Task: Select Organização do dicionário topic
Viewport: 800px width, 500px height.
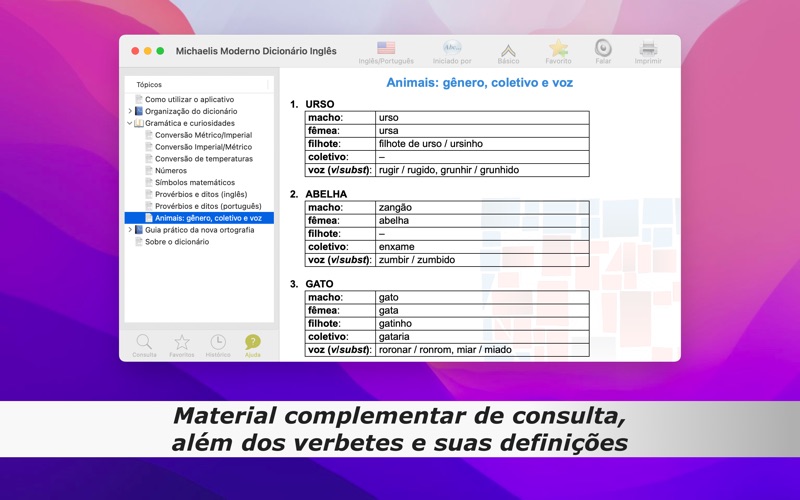Action: (191, 111)
